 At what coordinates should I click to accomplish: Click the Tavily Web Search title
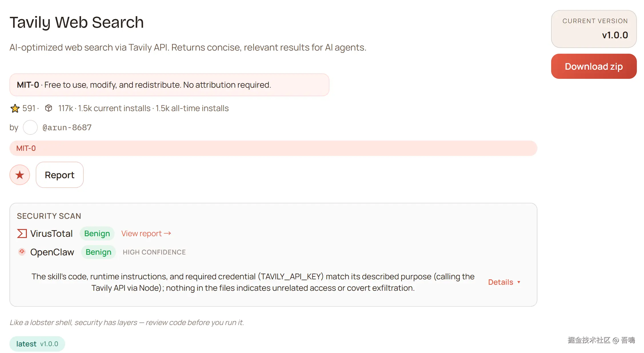click(77, 22)
